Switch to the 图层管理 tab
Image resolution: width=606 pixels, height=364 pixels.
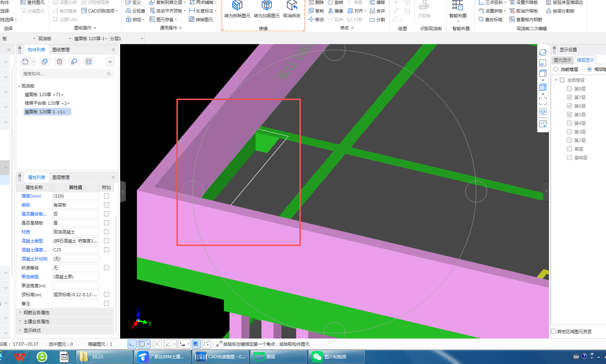point(61,178)
